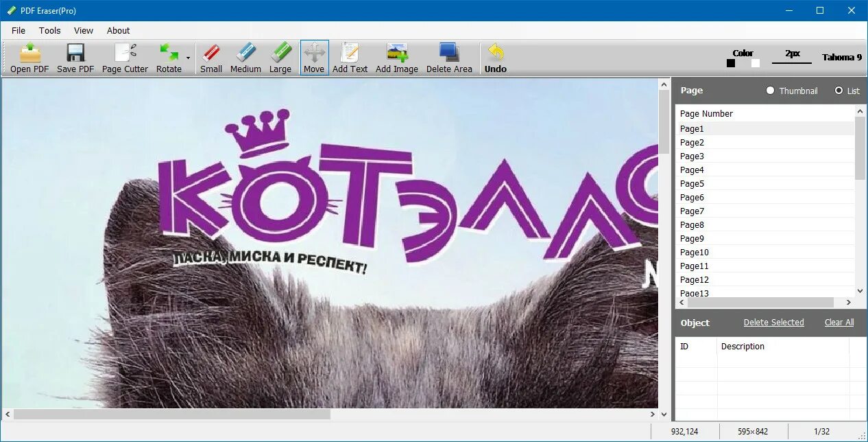Click the 595×842 page size value
The height and width of the screenshot is (442, 868).
pos(754,432)
